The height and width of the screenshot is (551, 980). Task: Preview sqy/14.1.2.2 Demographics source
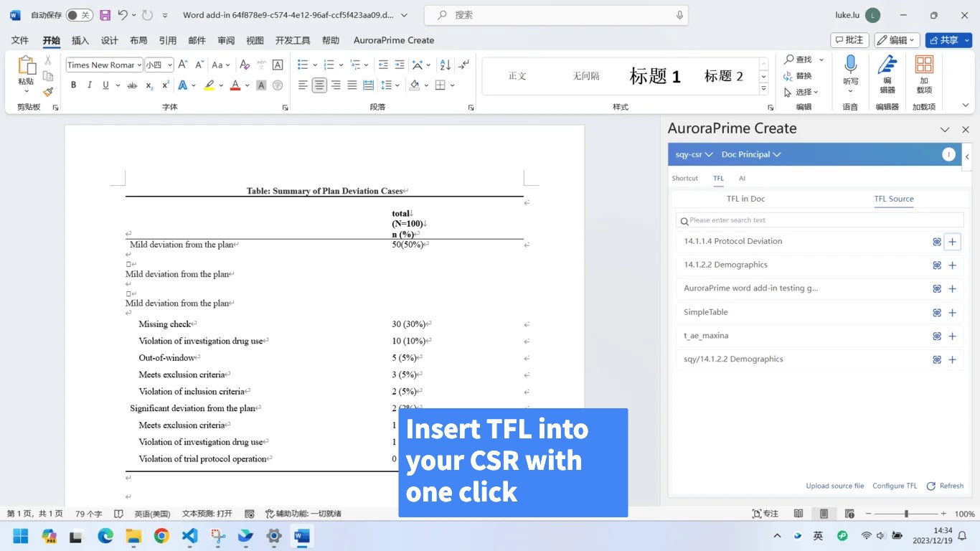(x=937, y=360)
